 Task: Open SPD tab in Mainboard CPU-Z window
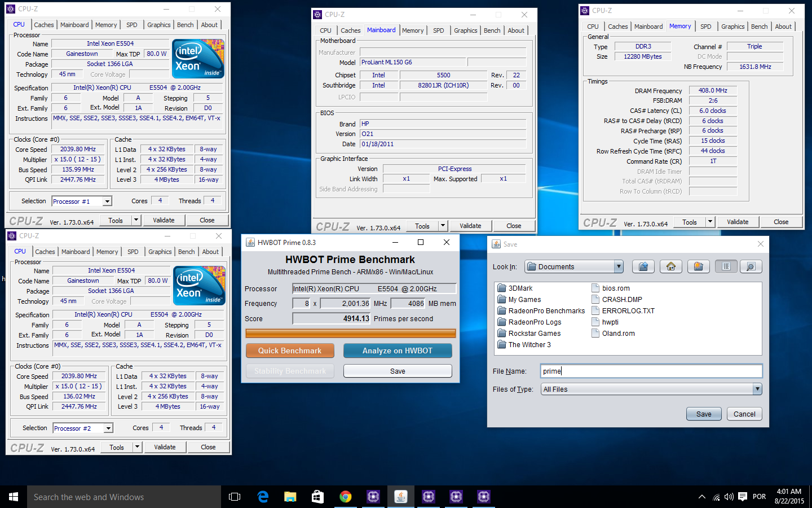coord(439,30)
